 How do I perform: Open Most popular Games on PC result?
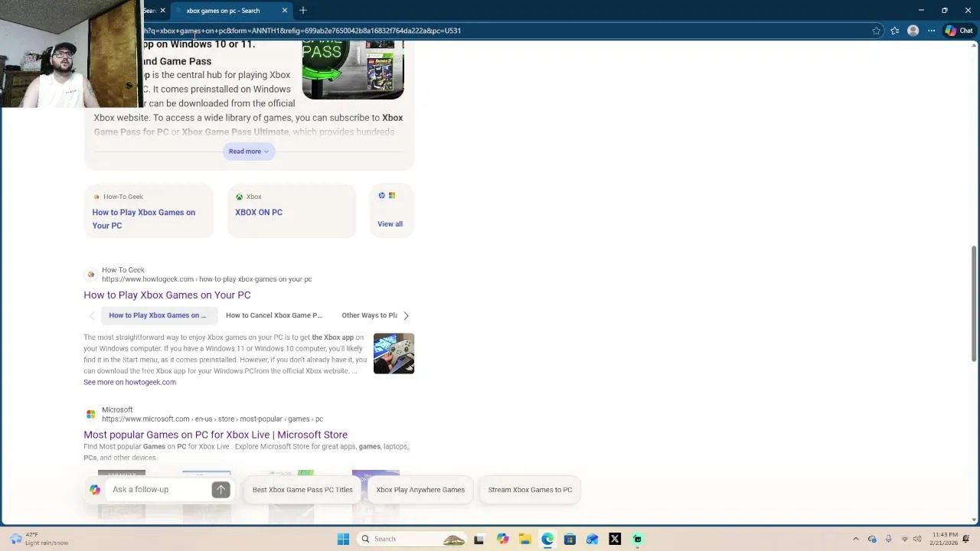tap(215, 435)
